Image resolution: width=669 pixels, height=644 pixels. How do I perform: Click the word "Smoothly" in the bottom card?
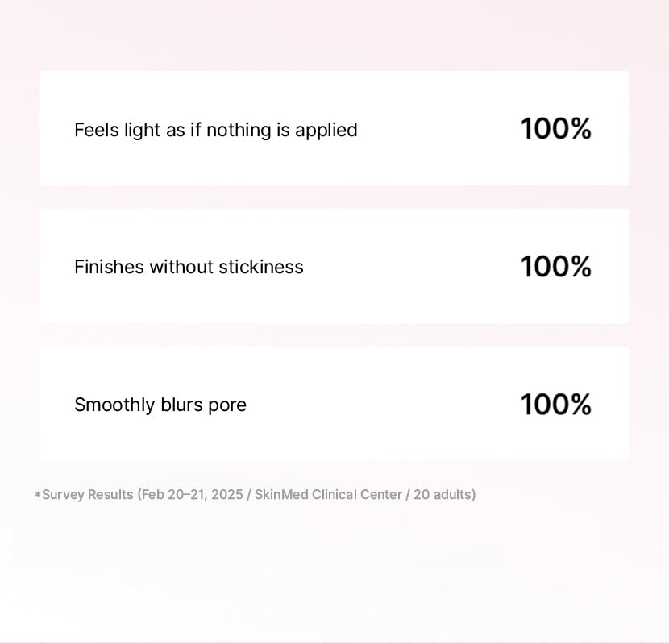coord(114,405)
